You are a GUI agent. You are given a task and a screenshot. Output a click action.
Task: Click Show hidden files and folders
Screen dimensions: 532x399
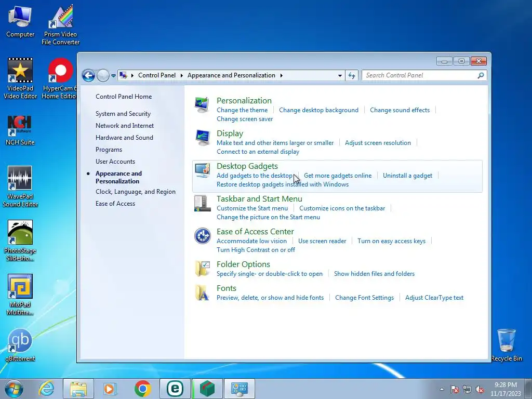tap(374, 274)
